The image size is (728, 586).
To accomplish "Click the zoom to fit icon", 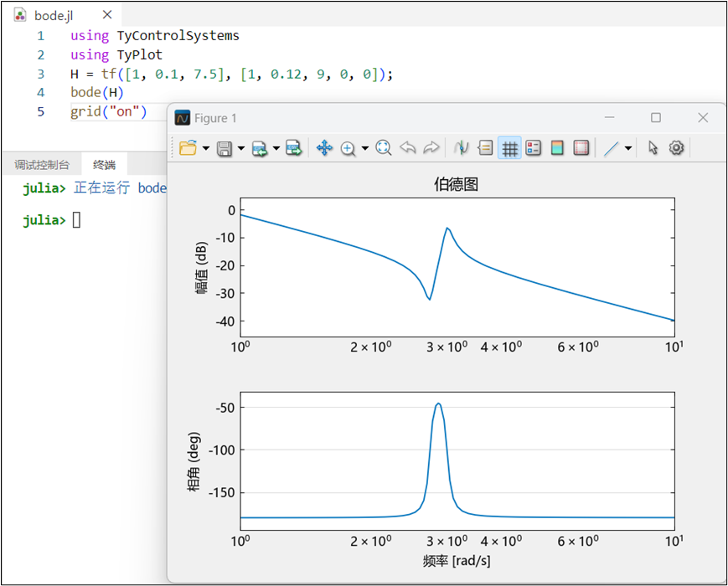I will (384, 148).
